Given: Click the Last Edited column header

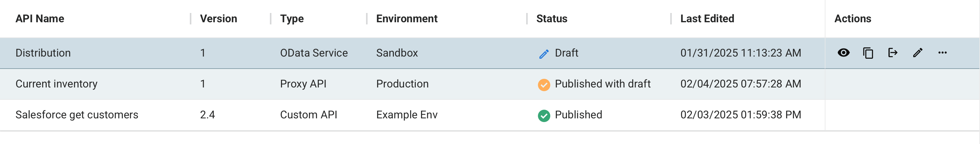Looking at the screenshot, I should pos(707,19).
